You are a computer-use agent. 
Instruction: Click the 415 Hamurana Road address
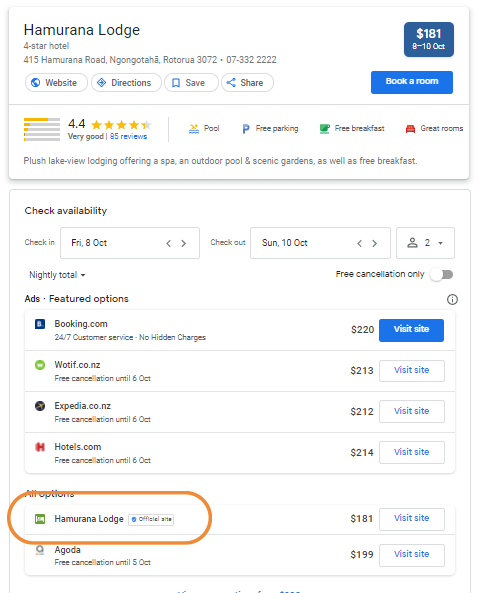[120, 60]
